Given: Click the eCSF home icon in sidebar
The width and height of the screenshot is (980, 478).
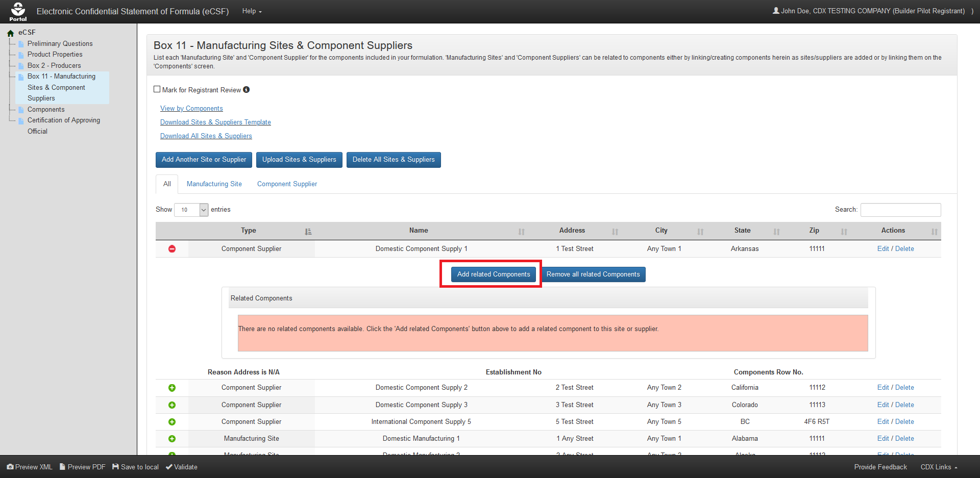Looking at the screenshot, I should [10, 33].
